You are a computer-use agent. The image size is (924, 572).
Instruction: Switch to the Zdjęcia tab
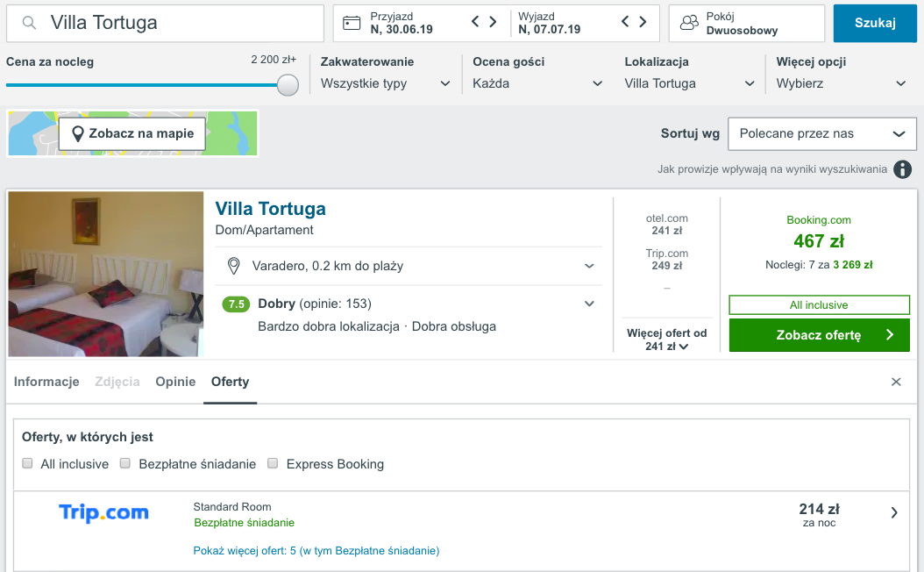117,382
